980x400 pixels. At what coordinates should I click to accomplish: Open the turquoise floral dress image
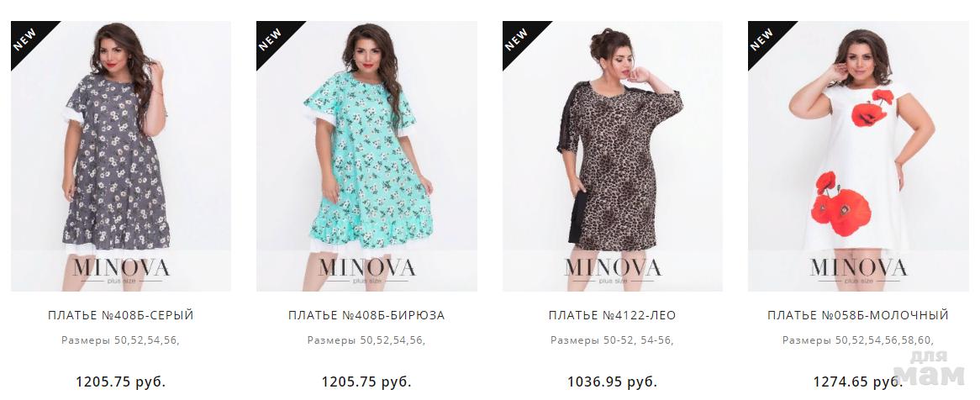[x=366, y=156]
